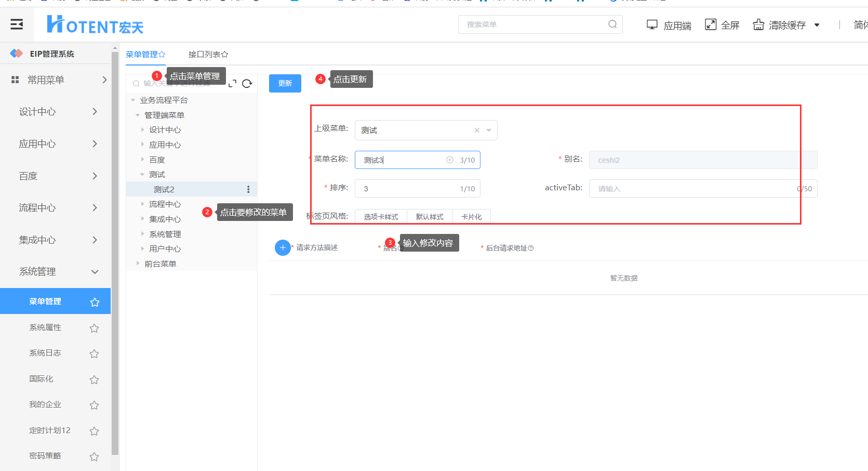Favorite 我的企业 with its star

(94, 405)
